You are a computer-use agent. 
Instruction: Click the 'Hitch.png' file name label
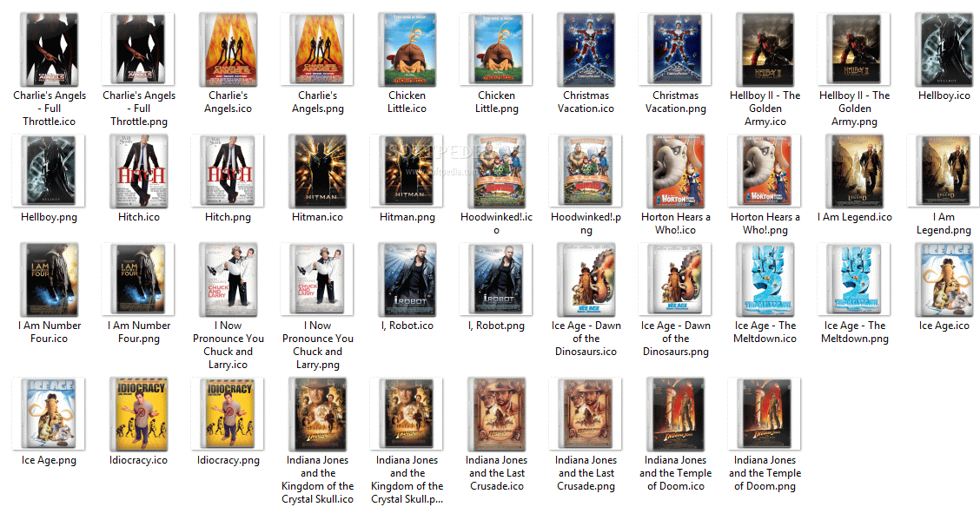click(228, 217)
